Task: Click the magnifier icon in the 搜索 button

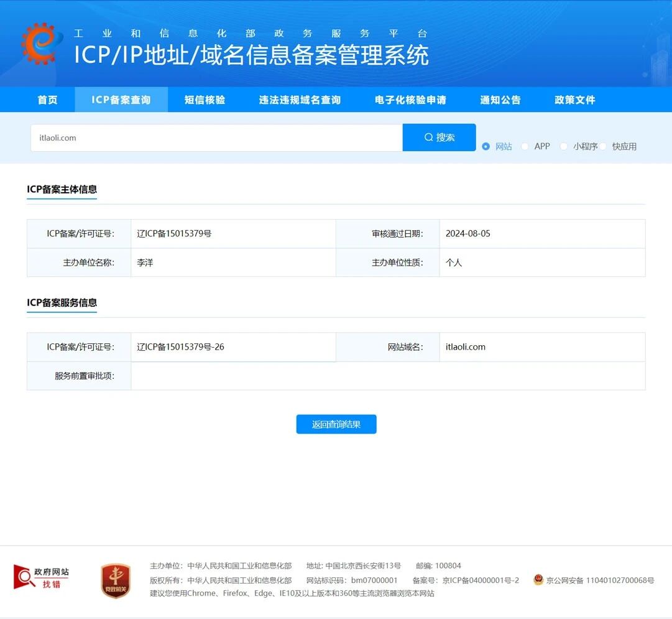Action: 428,137
